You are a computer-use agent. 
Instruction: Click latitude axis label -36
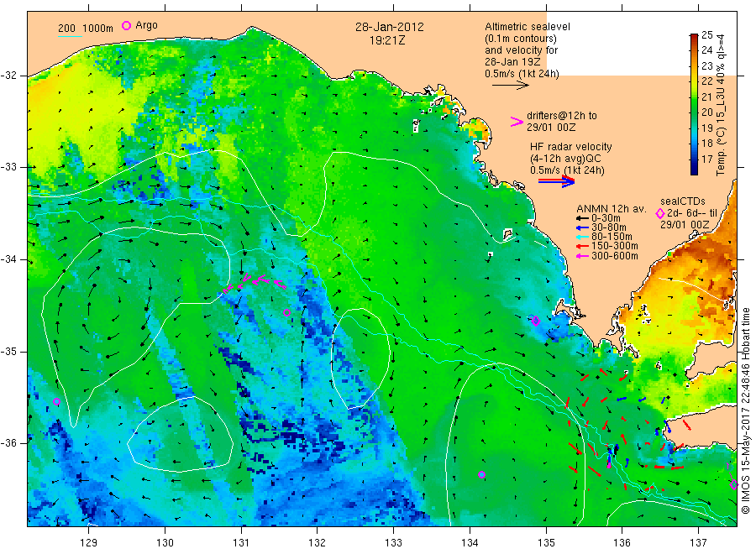point(8,442)
